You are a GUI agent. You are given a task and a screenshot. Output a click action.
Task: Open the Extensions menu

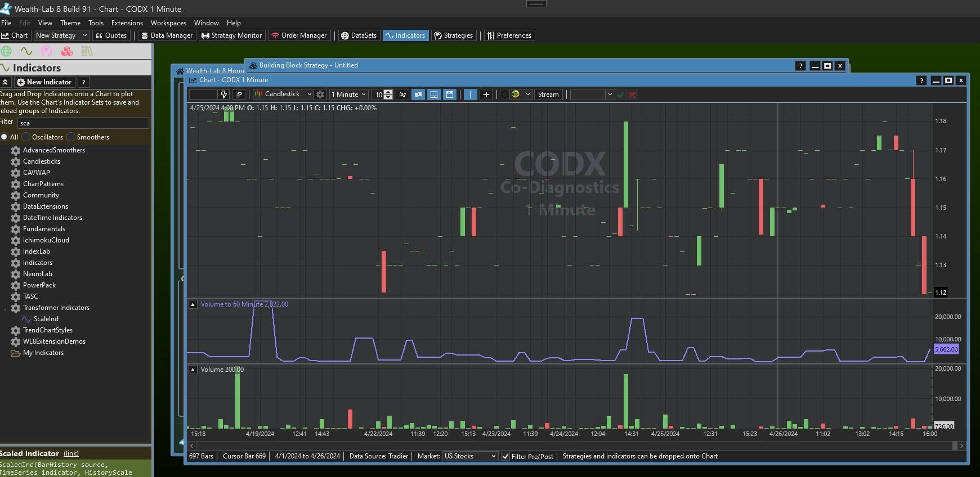tap(127, 23)
